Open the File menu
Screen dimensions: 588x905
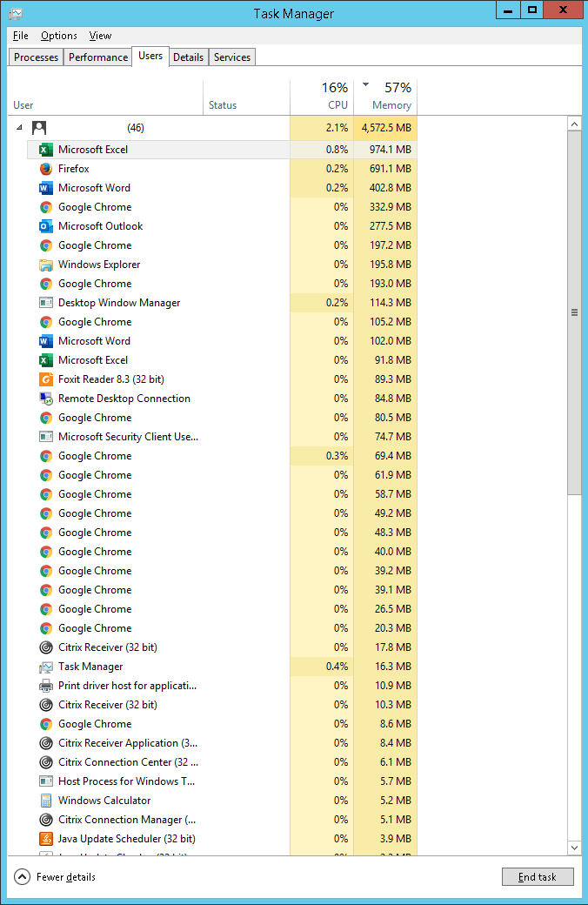21,36
